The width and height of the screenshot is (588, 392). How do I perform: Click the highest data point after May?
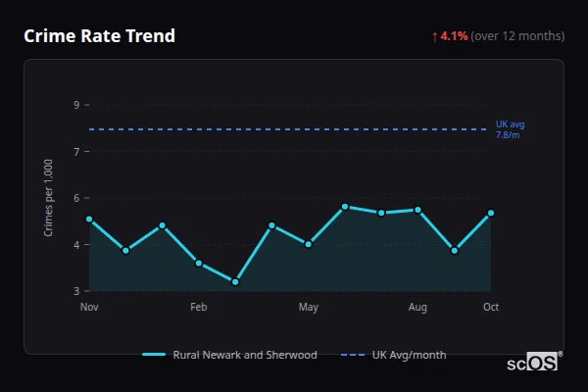345,207
